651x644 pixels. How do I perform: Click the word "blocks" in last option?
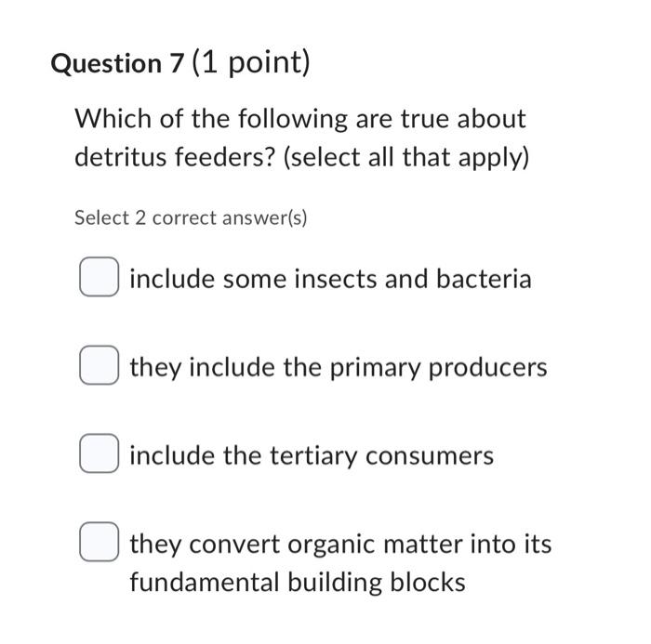428,582
